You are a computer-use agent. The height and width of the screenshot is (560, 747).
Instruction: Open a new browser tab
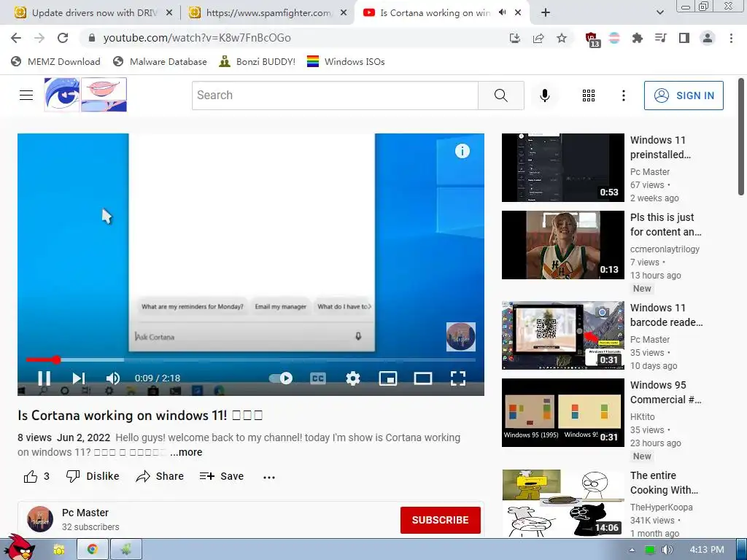point(546,13)
